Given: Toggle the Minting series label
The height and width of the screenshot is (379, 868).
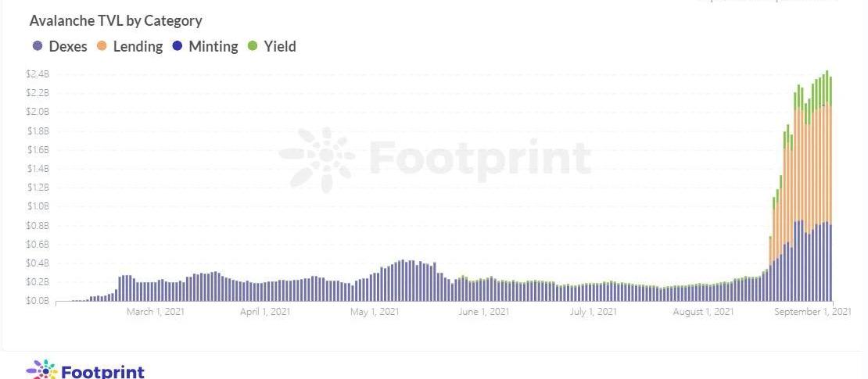Looking at the screenshot, I should click(213, 46).
